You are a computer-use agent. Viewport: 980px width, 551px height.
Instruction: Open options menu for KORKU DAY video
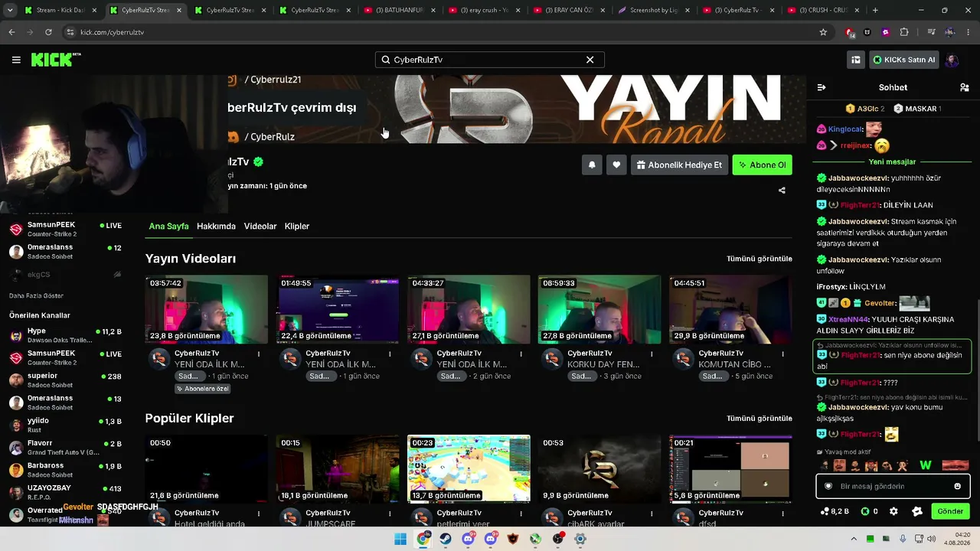[652, 354]
